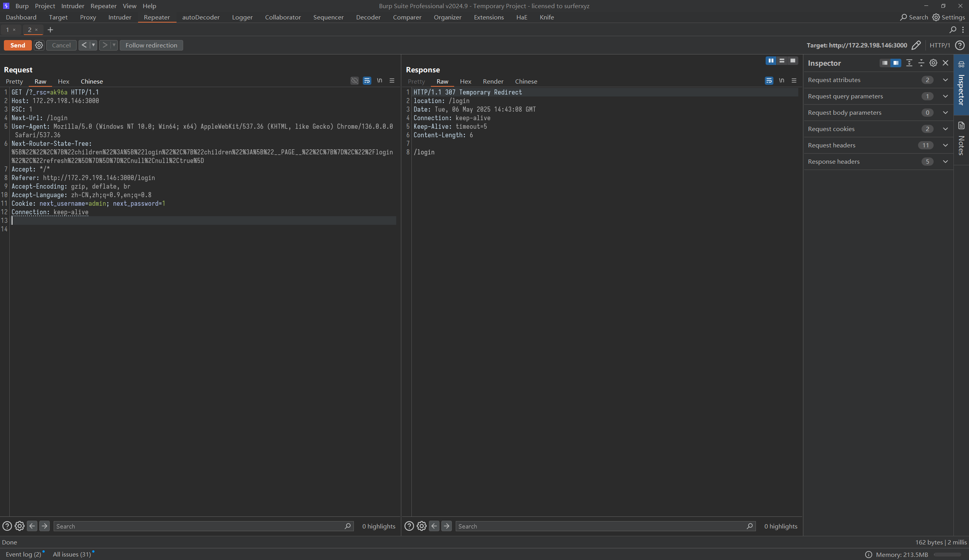Open Notes side panel icon
The image size is (969, 560).
click(x=961, y=125)
